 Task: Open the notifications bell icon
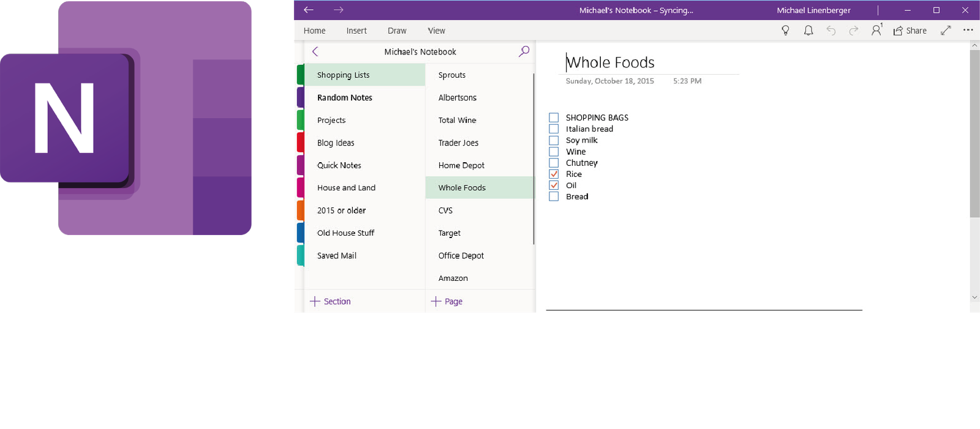tap(809, 31)
